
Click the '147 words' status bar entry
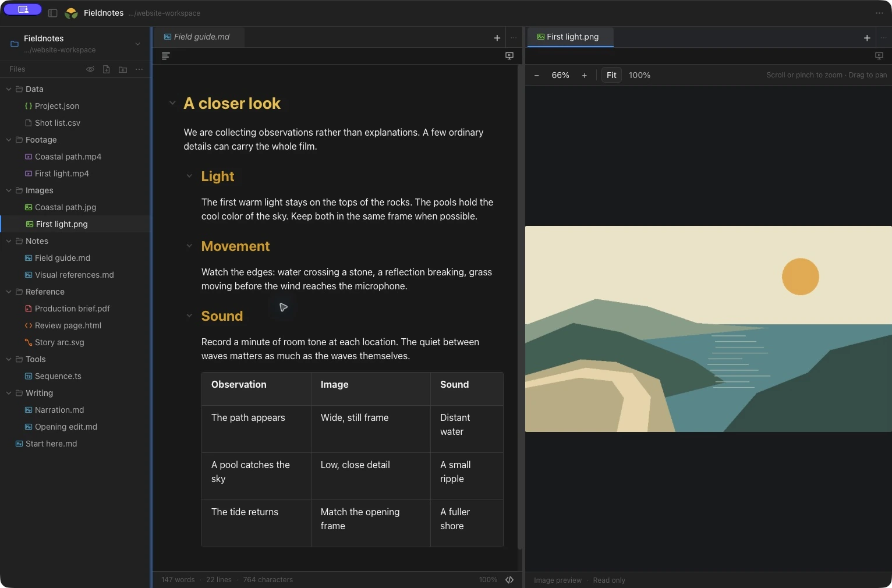(178, 580)
